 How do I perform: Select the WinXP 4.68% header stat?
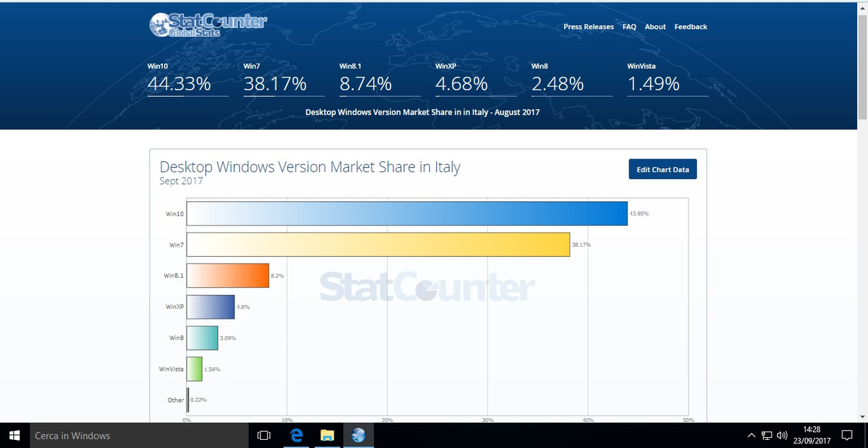click(476, 79)
